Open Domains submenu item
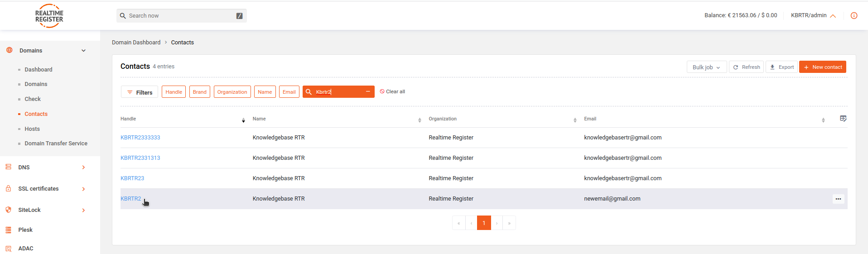Screen dimensions: 868x254 point(36,84)
